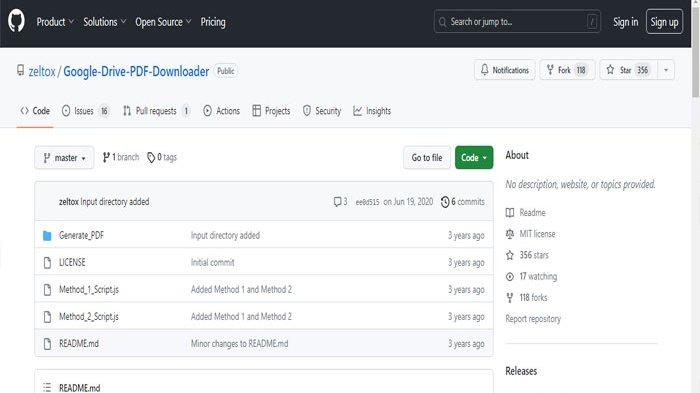Open the master branch selector

click(x=64, y=158)
